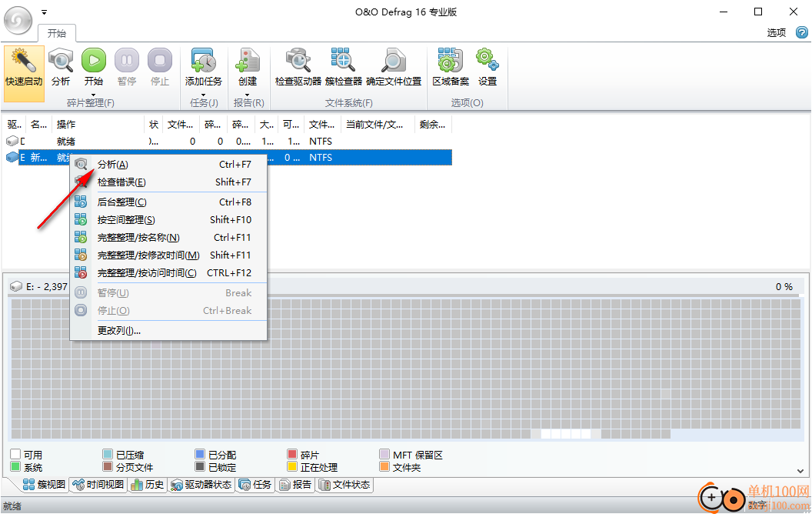
Task: Switch to 簇视图 bottom tab
Action: point(44,485)
